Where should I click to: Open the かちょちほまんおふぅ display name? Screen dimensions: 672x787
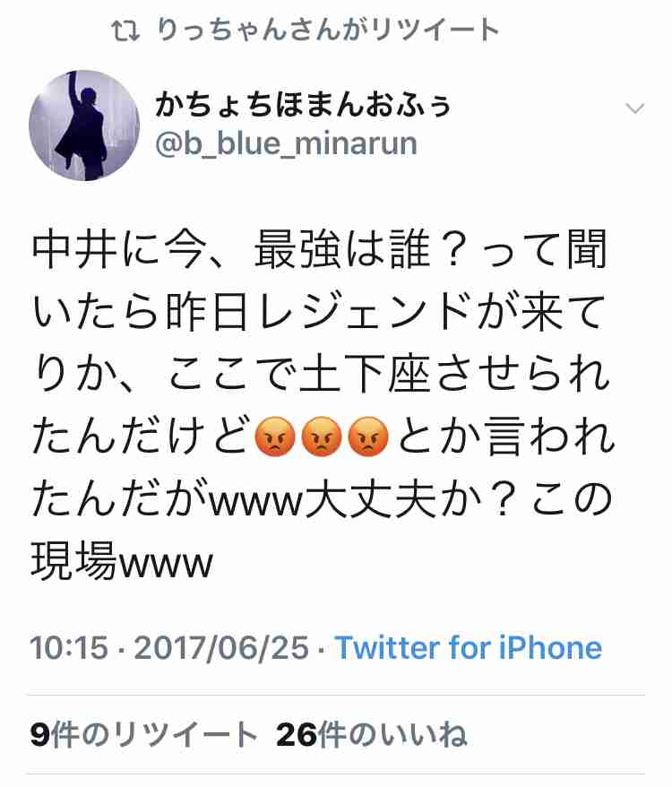[303, 104]
